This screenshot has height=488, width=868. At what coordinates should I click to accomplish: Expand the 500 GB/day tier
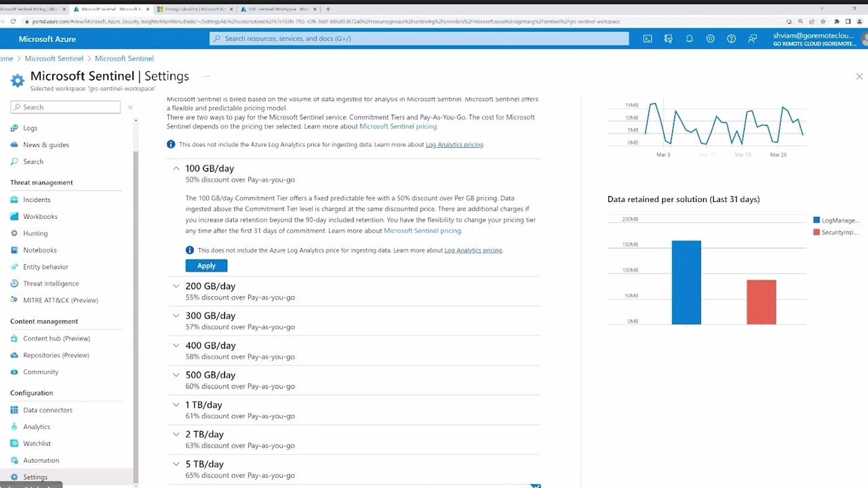point(176,375)
